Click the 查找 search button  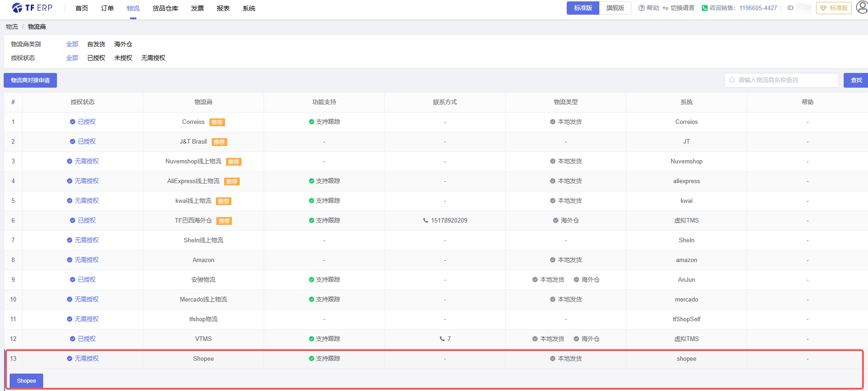pyautogui.click(x=856, y=80)
